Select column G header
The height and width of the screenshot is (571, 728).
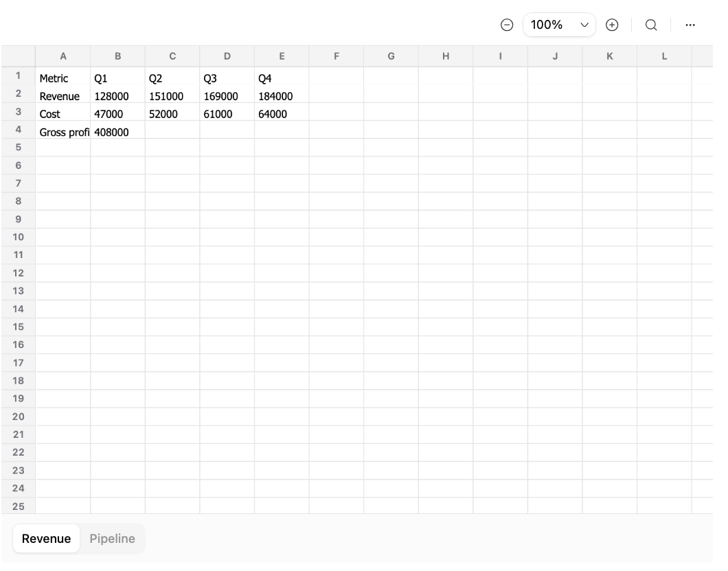pyautogui.click(x=391, y=56)
